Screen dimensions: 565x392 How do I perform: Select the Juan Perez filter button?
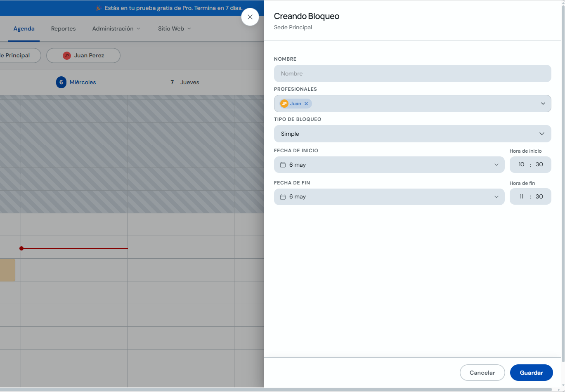pos(83,55)
